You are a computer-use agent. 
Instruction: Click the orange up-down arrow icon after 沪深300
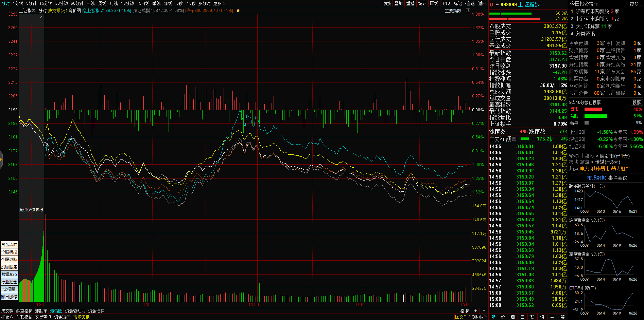point(238,11)
